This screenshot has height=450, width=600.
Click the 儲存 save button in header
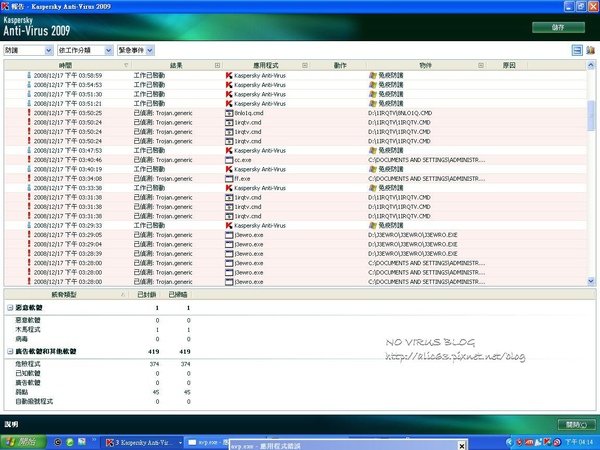pos(558,27)
